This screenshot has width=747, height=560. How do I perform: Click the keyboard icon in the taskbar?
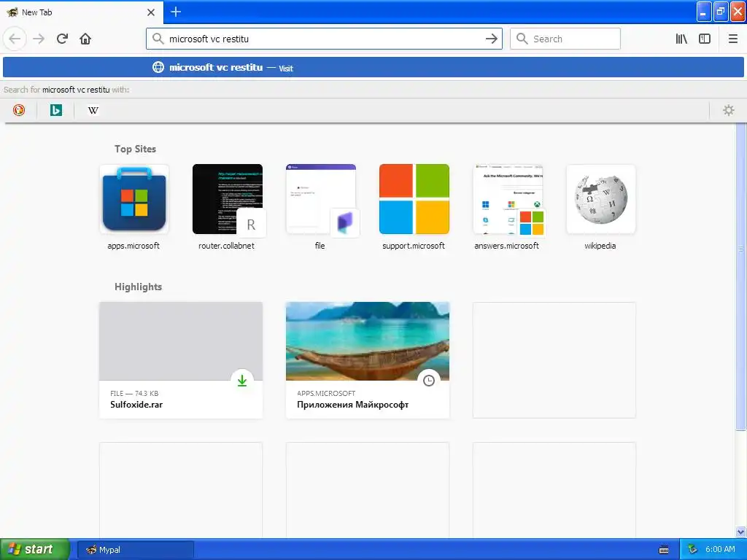point(664,550)
